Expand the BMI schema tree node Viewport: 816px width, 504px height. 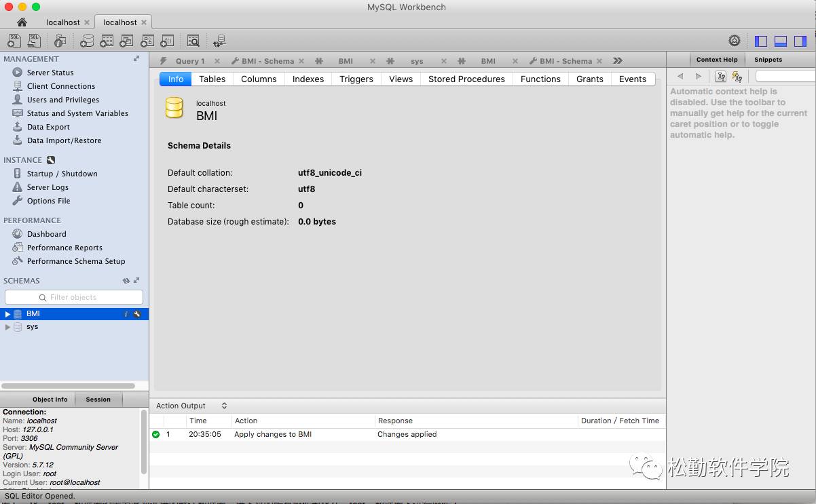click(x=7, y=314)
